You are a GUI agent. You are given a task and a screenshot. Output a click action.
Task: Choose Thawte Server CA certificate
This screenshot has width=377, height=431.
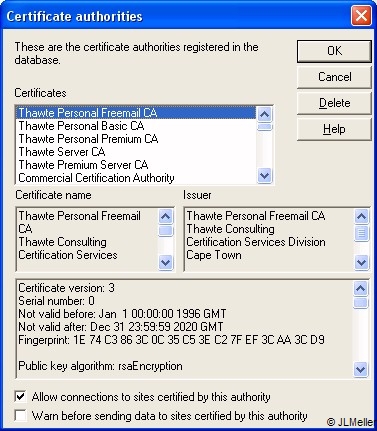136,152
